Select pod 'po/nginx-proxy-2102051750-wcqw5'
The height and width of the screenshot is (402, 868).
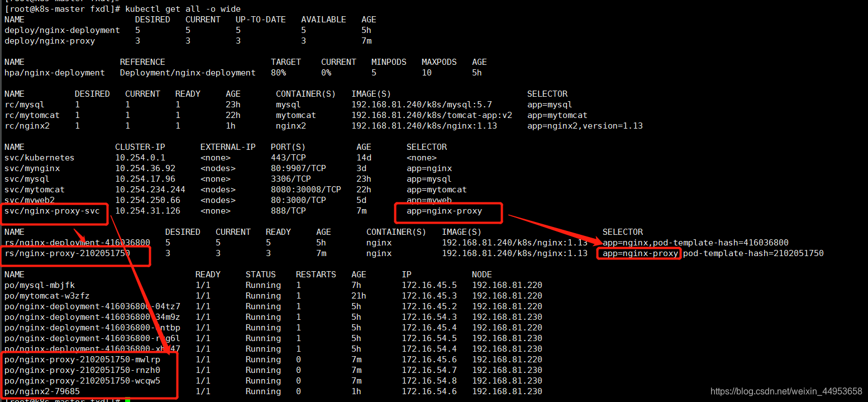[x=82, y=381]
